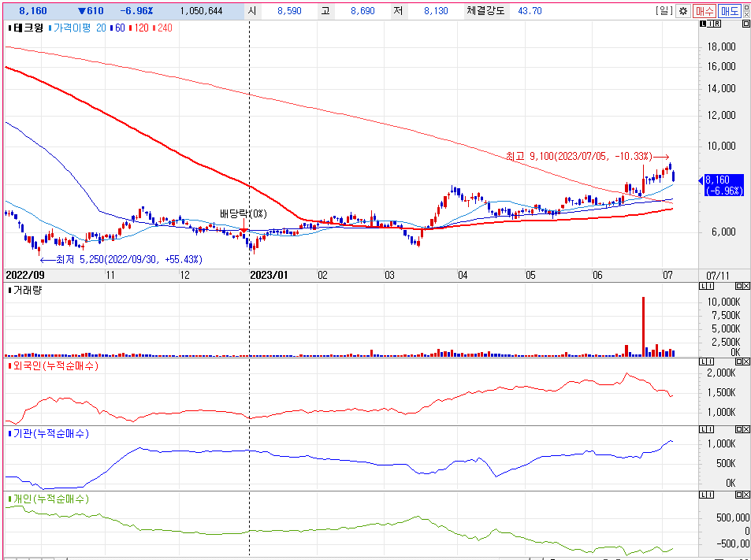Image resolution: width=751 pixels, height=560 pixels.
Task: Click the 2022/09 date axis label
Action: 24,275
